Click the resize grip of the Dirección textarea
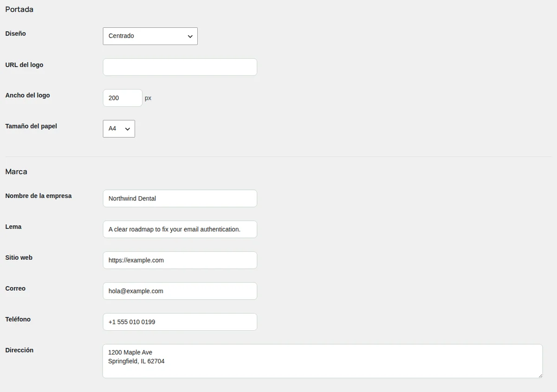557x392 pixels. pos(539,375)
